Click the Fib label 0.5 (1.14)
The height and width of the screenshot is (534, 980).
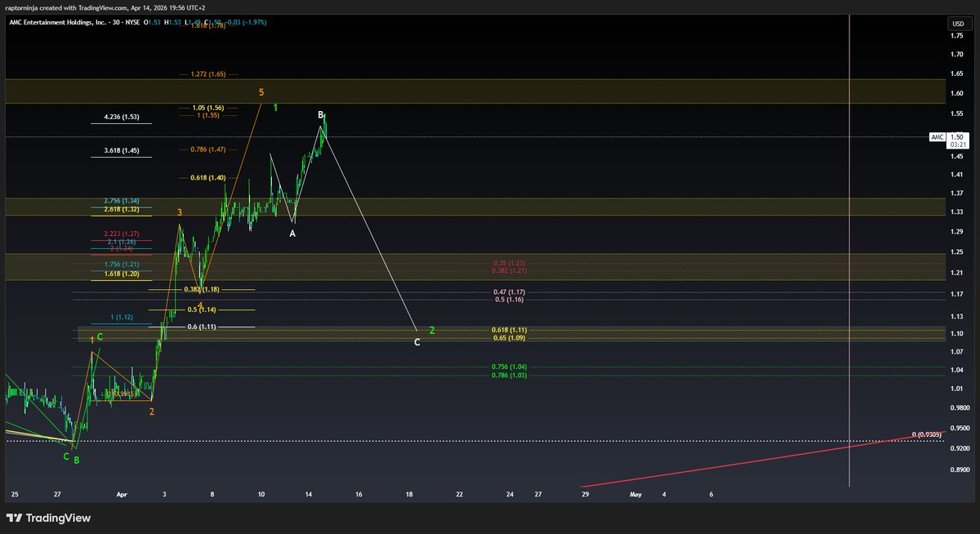(x=202, y=309)
